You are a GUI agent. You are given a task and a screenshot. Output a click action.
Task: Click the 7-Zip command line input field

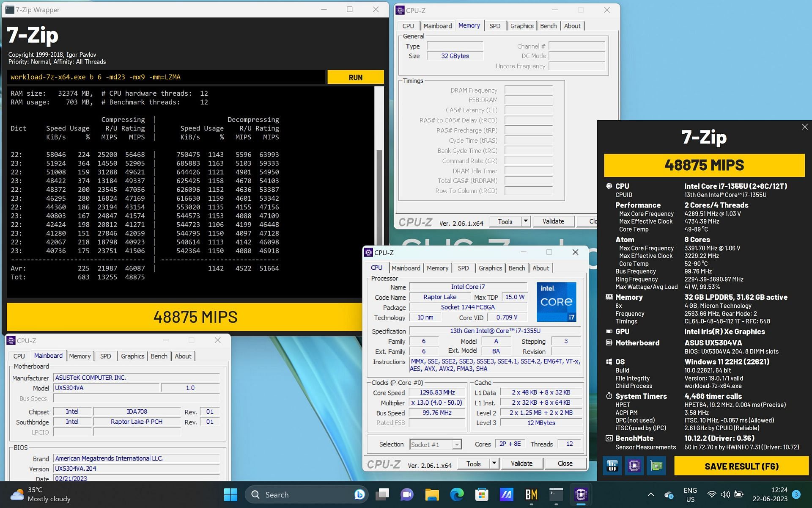coord(166,77)
